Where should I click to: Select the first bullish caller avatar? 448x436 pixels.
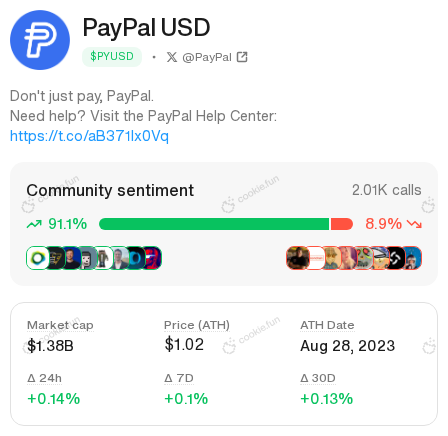(x=38, y=258)
